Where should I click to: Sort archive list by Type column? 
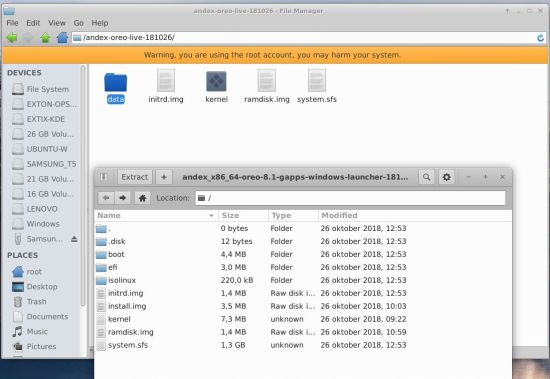(293, 215)
